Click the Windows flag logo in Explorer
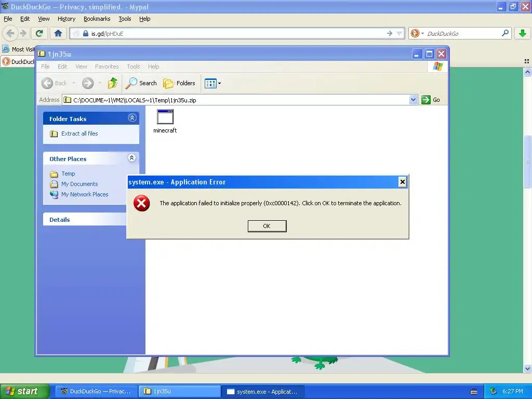The width and height of the screenshot is (532, 399). (x=437, y=66)
